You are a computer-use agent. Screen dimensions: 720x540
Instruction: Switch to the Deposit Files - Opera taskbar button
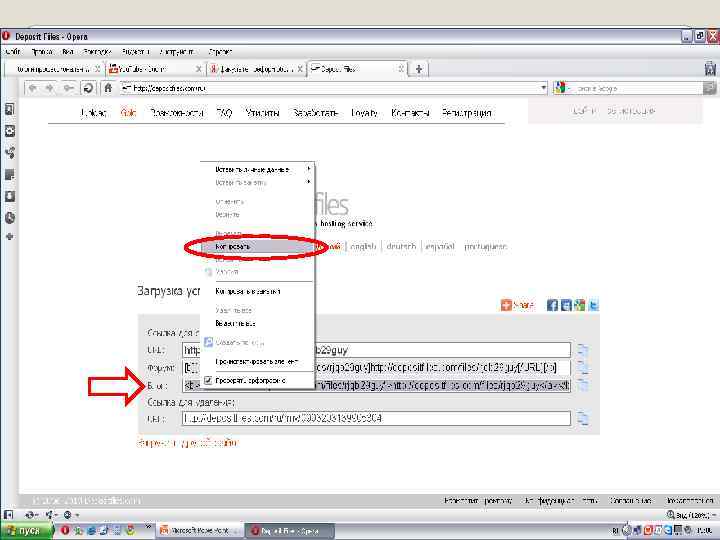coord(289,531)
